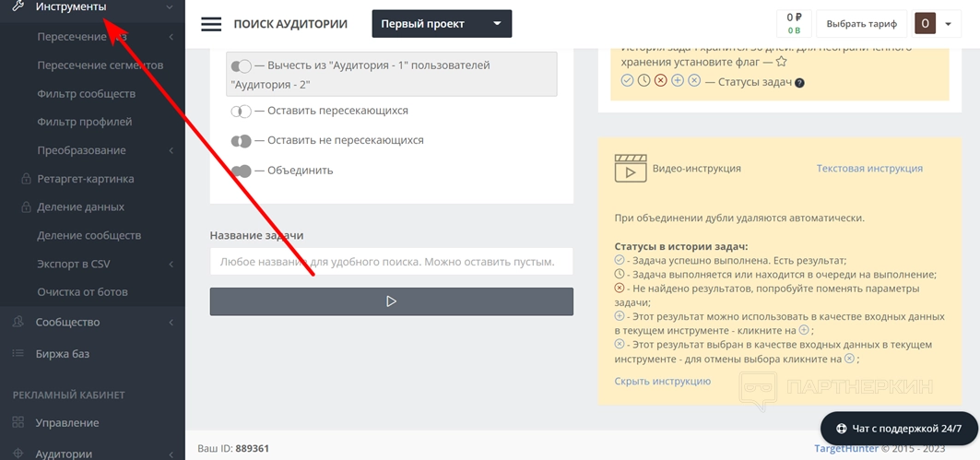Screen dimensions: 980x460
Task: Click the grey cross-circle status icon in legend
Action: click(x=694, y=80)
